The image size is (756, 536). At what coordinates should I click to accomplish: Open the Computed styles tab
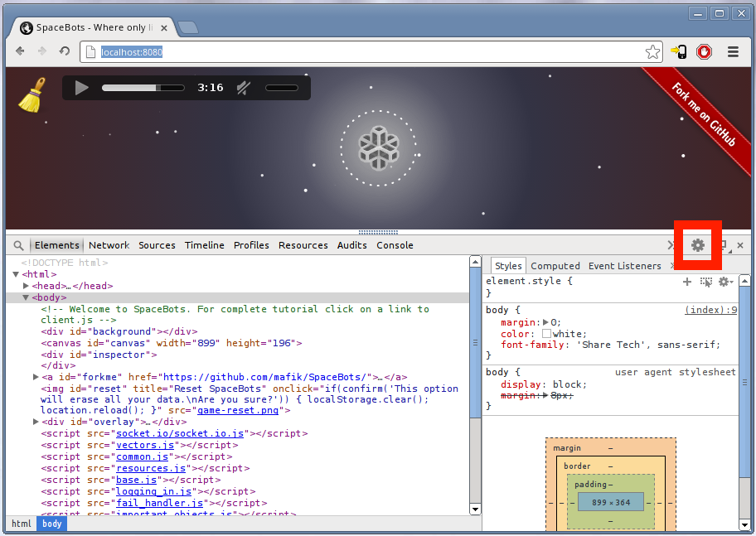pos(555,266)
